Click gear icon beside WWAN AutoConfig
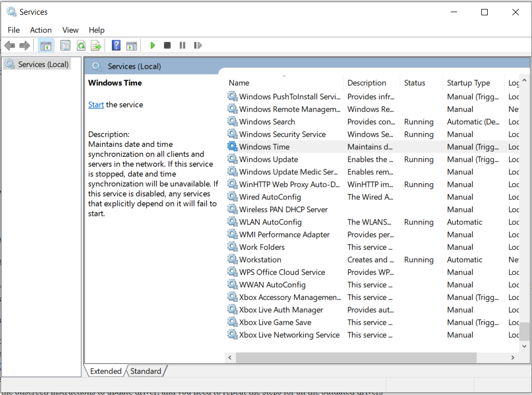This screenshot has width=532, height=395. tap(232, 285)
